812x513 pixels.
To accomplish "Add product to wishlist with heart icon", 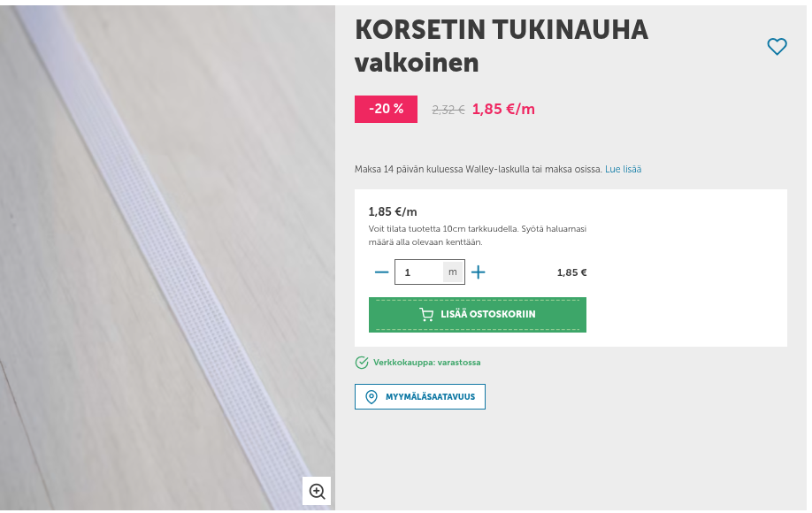I will (x=777, y=47).
